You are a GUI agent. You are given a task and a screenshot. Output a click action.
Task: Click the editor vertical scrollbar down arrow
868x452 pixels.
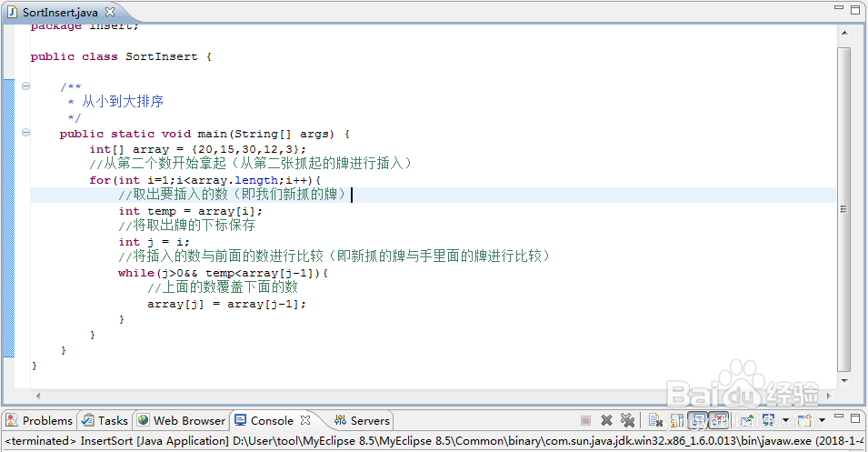pyautogui.click(x=844, y=380)
